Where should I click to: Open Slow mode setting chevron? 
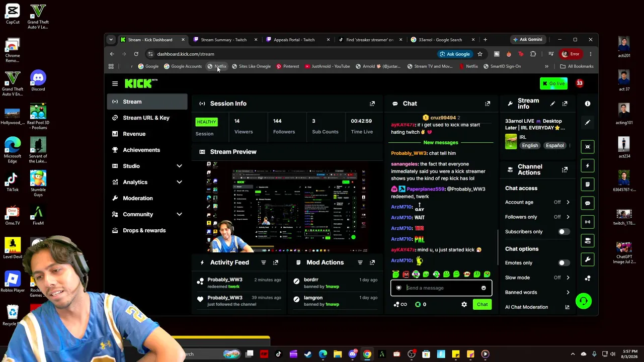[x=568, y=278]
